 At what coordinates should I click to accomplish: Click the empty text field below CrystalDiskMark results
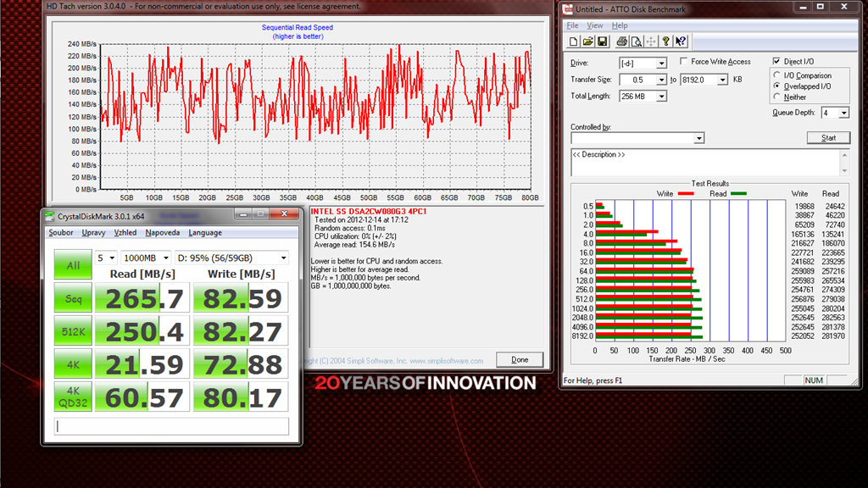(x=171, y=426)
